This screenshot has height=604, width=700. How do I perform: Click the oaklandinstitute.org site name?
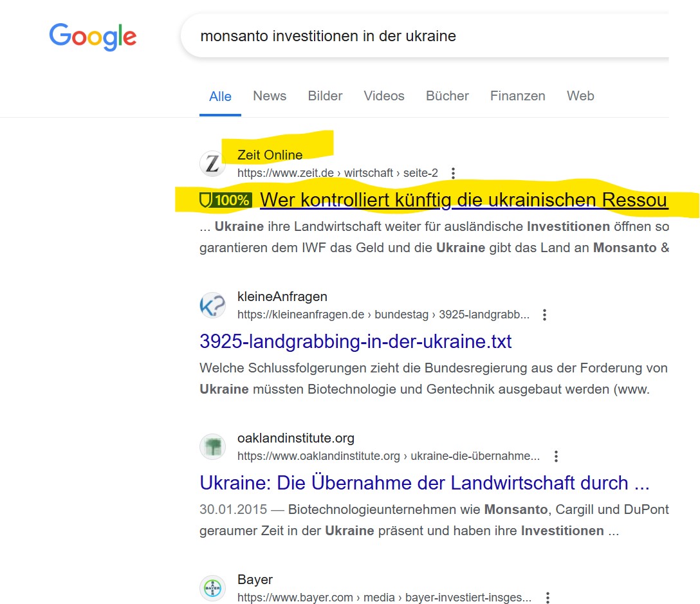[295, 438]
